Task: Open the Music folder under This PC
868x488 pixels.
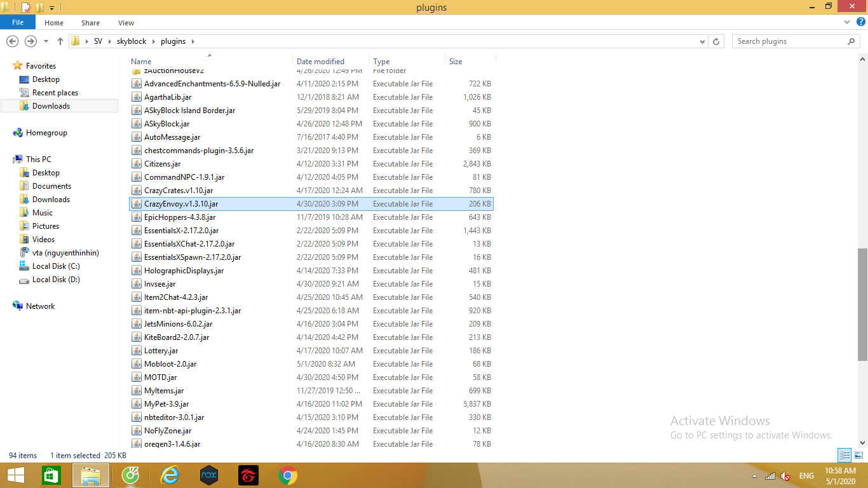Action: [42, 213]
